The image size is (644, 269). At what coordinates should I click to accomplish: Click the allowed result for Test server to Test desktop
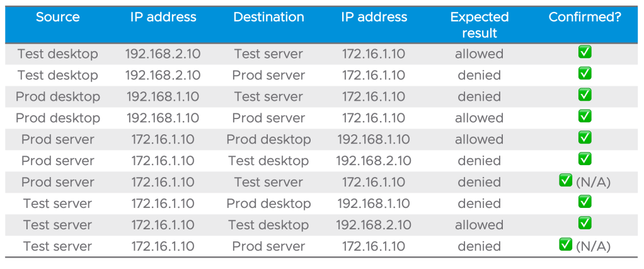[479, 225]
